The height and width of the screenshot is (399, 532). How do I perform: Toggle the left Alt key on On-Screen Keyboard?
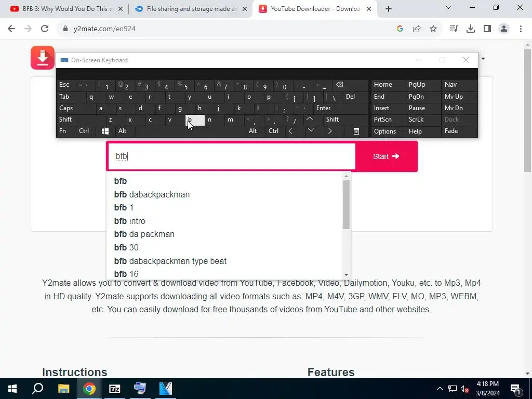(x=125, y=131)
